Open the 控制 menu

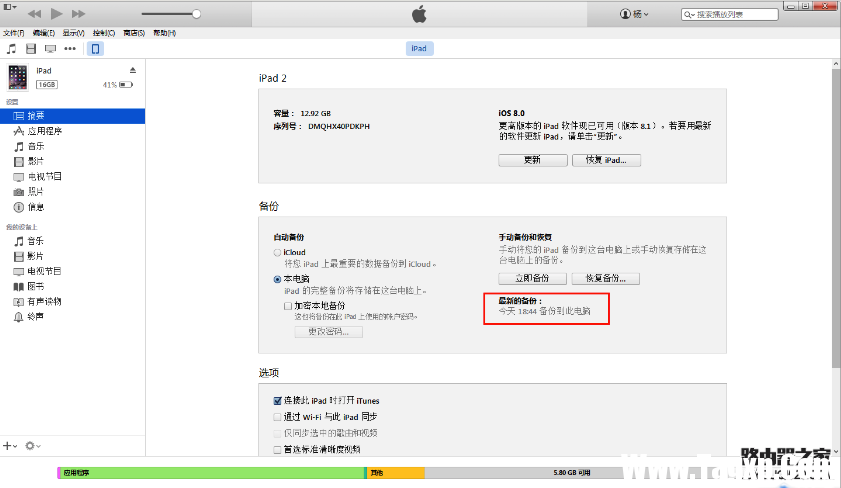coord(104,33)
